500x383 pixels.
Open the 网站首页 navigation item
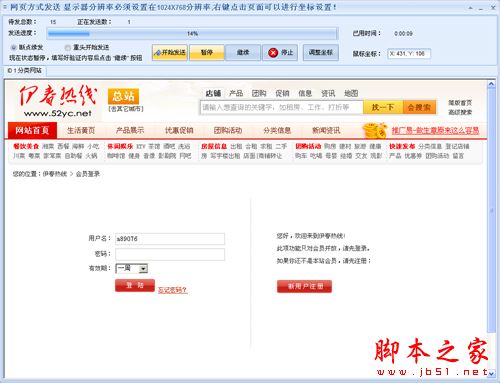coord(32,130)
